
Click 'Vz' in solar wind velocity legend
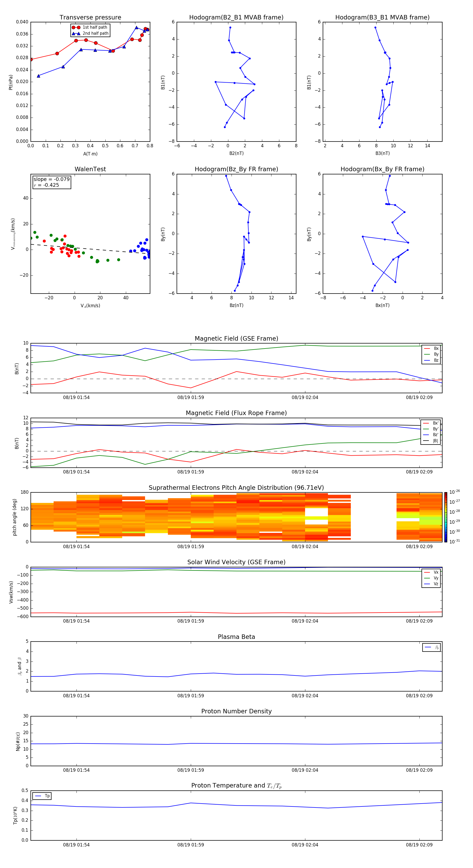pos(431,584)
